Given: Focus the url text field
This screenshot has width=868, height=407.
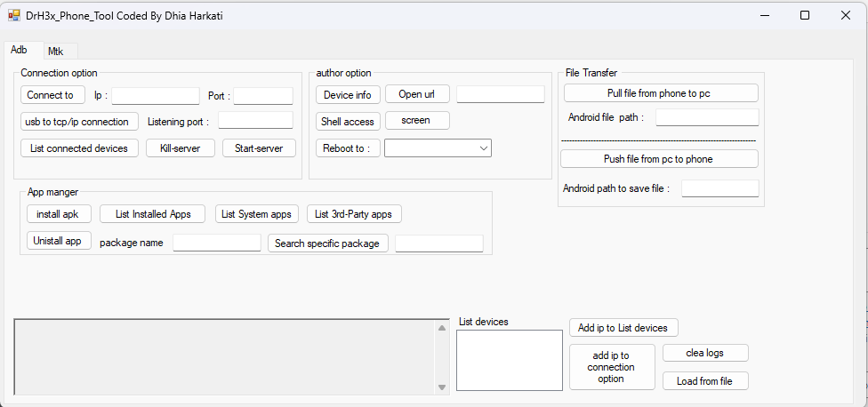Looking at the screenshot, I should coord(501,94).
